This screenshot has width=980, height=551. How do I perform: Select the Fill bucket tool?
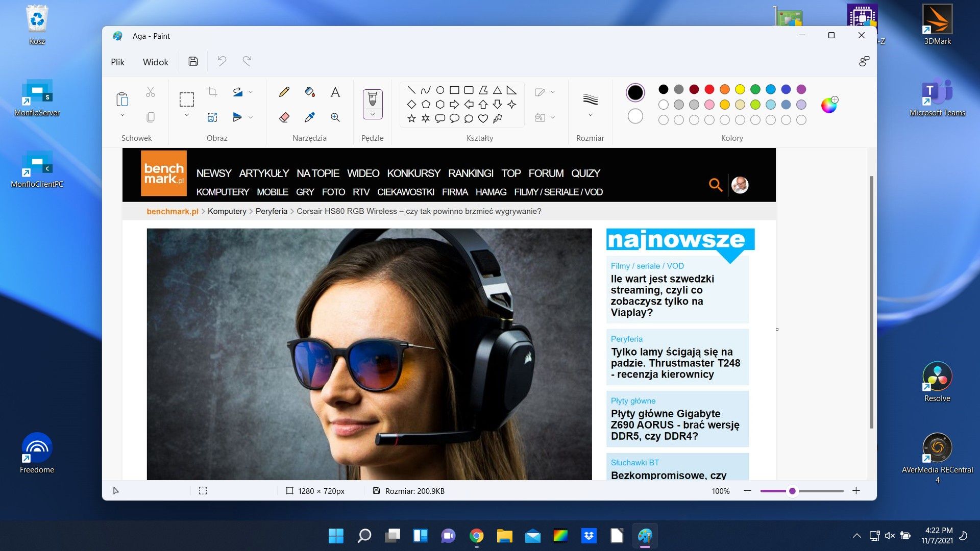310,92
